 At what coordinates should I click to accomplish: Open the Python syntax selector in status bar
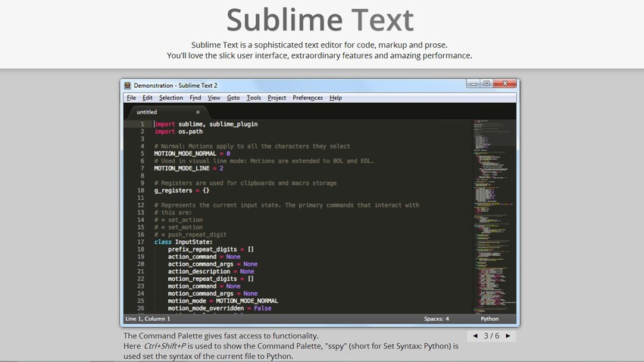pos(489,319)
